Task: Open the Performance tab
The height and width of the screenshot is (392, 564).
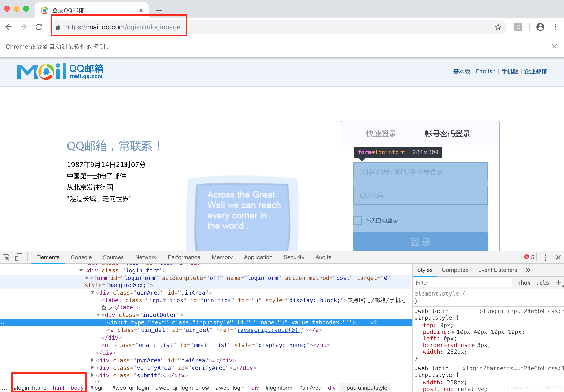Action: coord(184,257)
